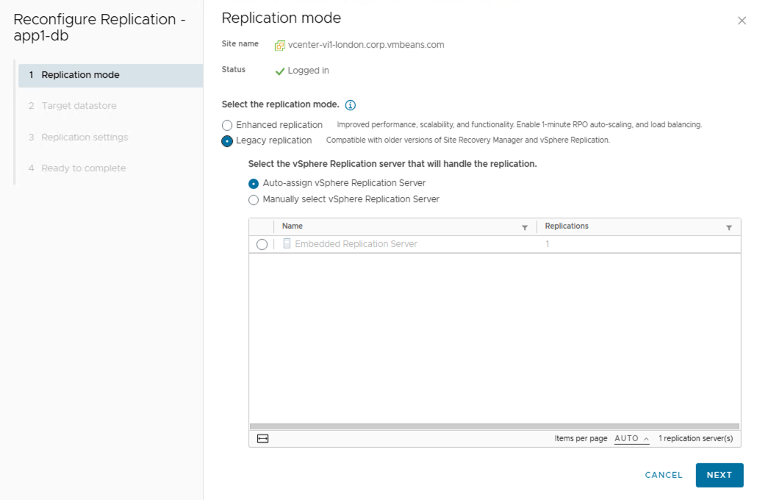Go to step 3 Replication settings
Viewport: 757px width, 500px height.
84,137
